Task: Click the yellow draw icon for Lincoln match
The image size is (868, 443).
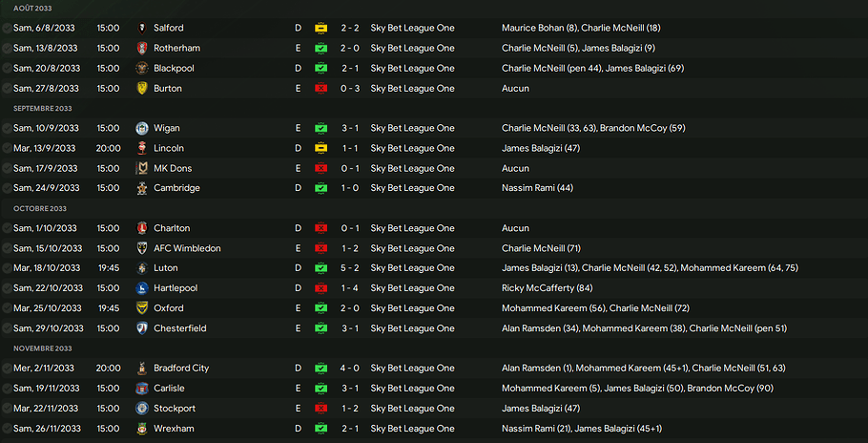Action: pos(321,149)
